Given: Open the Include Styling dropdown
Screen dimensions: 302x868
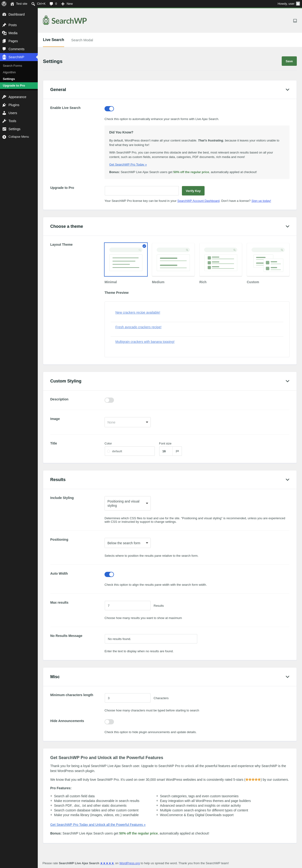Looking at the screenshot, I should pyautogui.click(x=127, y=503).
